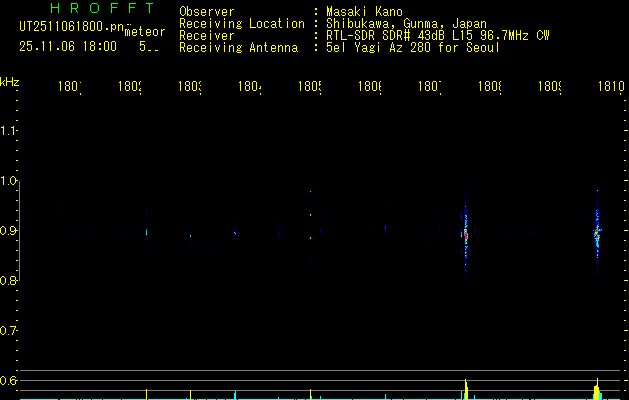This screenshot has height=400, width=629.
Task: Click the kHz axis unit label
Action: click(x=9, y=82)
